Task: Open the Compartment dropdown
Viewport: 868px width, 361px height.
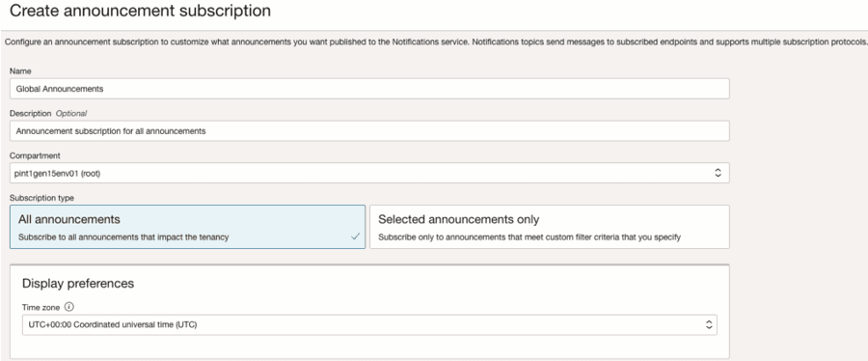Action: (x=369, y=173)
